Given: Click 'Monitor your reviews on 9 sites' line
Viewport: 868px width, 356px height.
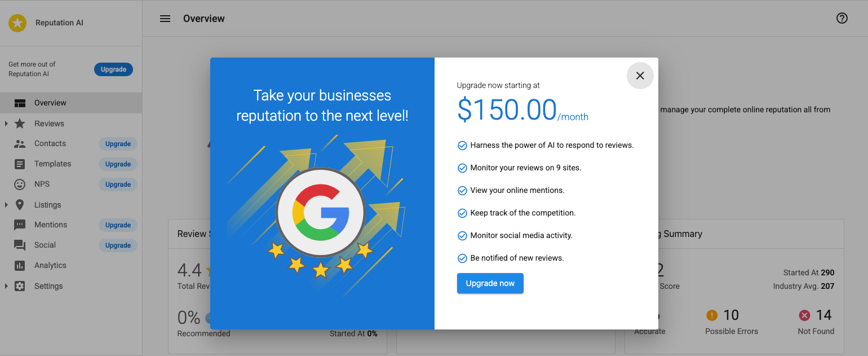Looking at the screenshot, I should point(525,168).
